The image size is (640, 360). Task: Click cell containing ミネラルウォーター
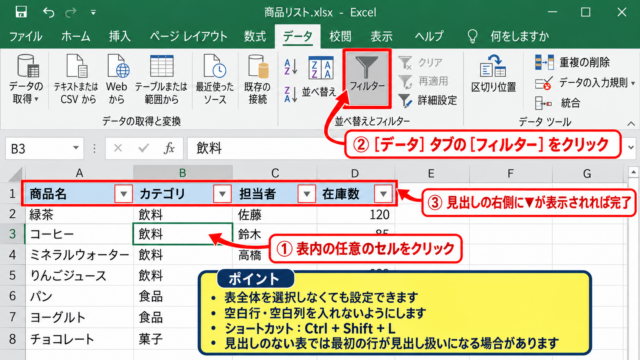[79, 255]
